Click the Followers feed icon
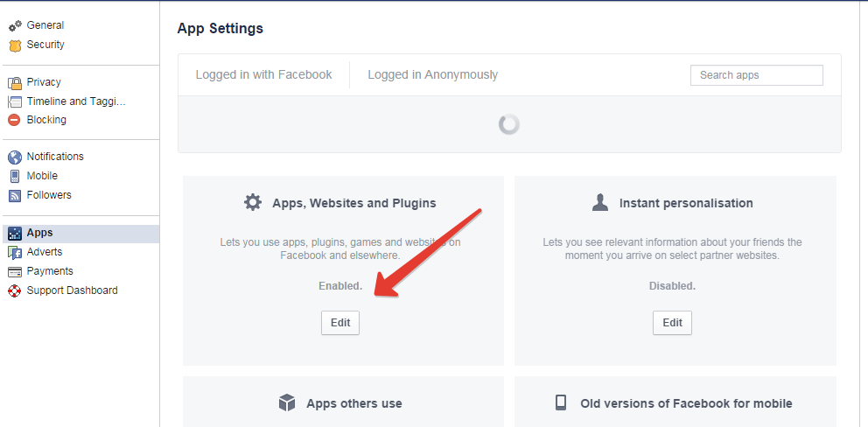 click(15, 196)
